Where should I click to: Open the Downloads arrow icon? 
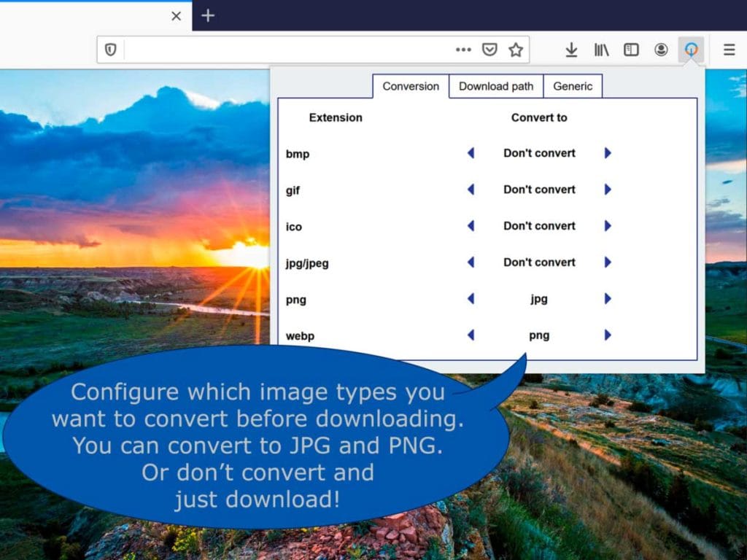(x=571, y=50)
